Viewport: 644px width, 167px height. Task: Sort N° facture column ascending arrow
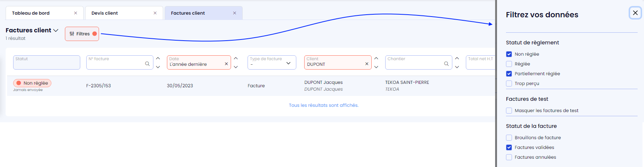click(x=158, y=58)
